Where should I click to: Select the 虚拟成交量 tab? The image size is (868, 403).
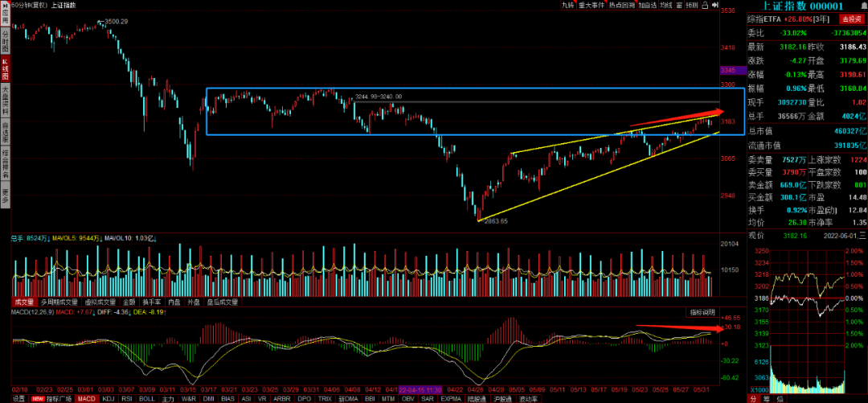pyautogui.click(x=100, y=302)
